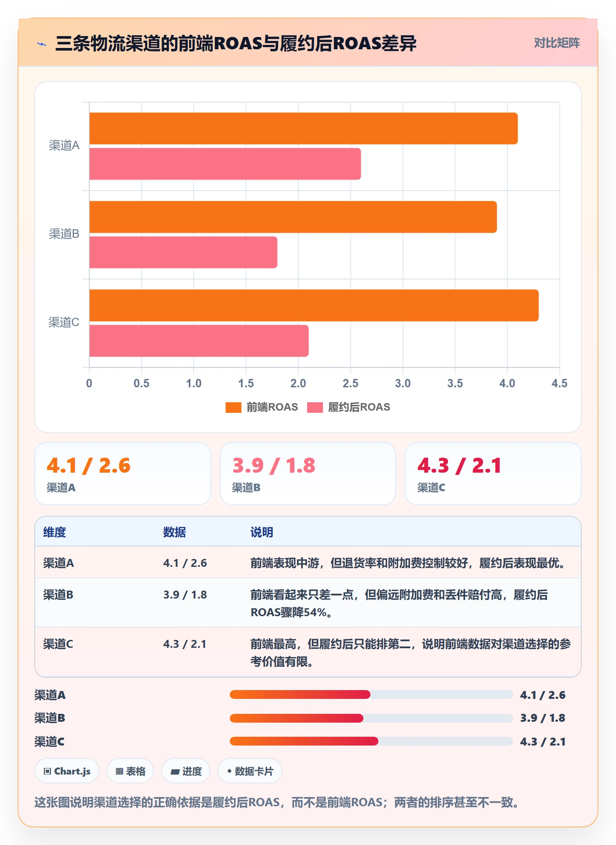
Task: Click the 渠道A progress bar
Action: [371, 695]
